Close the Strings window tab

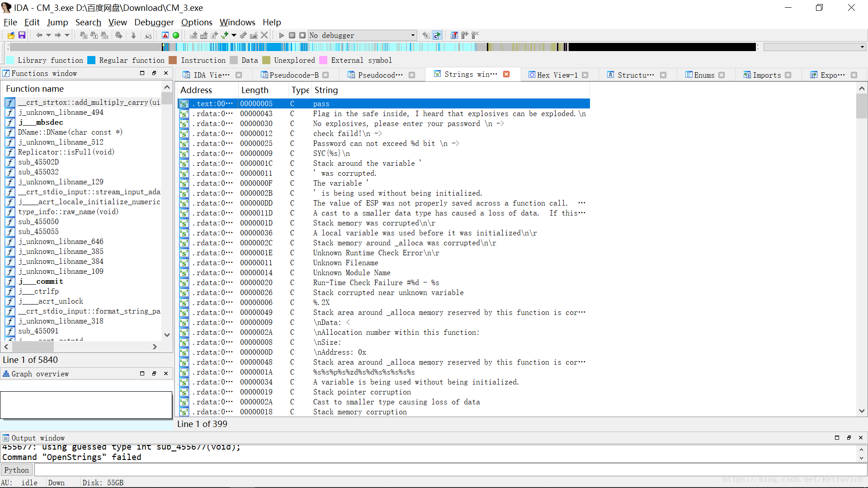coord(507,75)
